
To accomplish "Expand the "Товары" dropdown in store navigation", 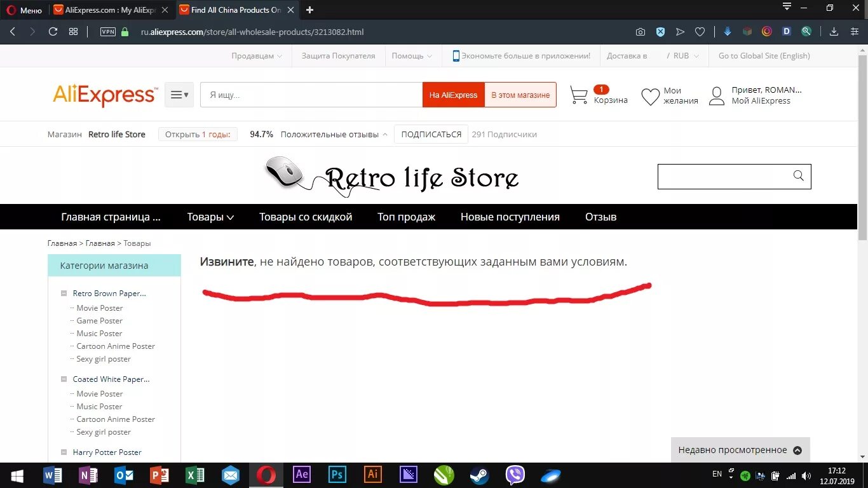I will click(x=210, y=217).
